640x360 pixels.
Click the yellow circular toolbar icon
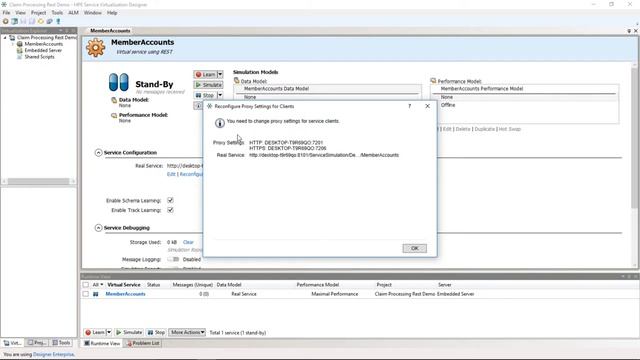(x=41, y=21)
